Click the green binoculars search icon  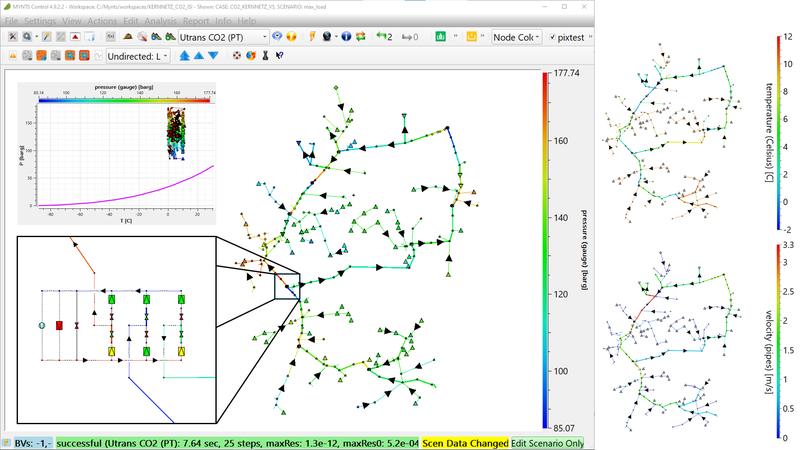tap(170, 37)
